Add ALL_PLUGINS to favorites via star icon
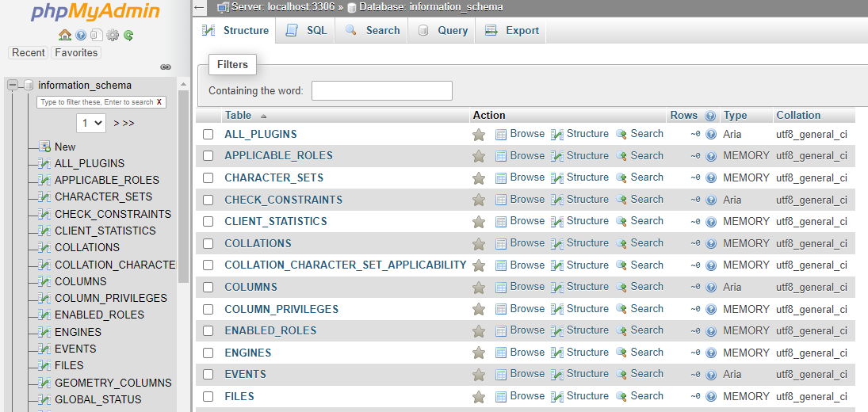Screen dimensions: 868x412 [x=479, y=135]
